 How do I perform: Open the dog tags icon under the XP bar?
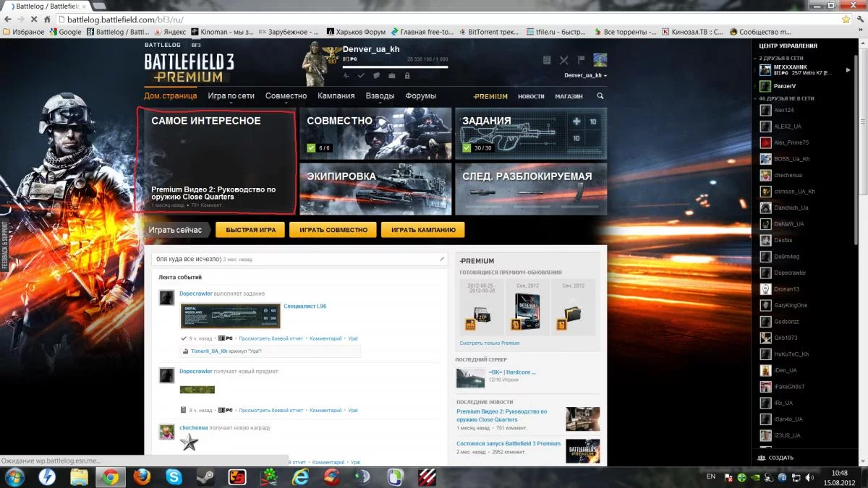click(x=377, y=75)
